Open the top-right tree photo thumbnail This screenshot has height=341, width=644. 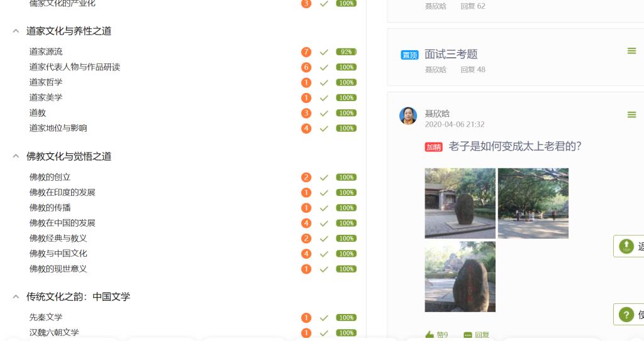(533, 203)
